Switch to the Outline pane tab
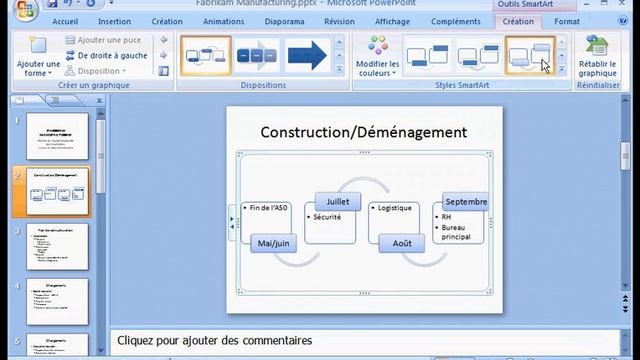 [56, 100]
